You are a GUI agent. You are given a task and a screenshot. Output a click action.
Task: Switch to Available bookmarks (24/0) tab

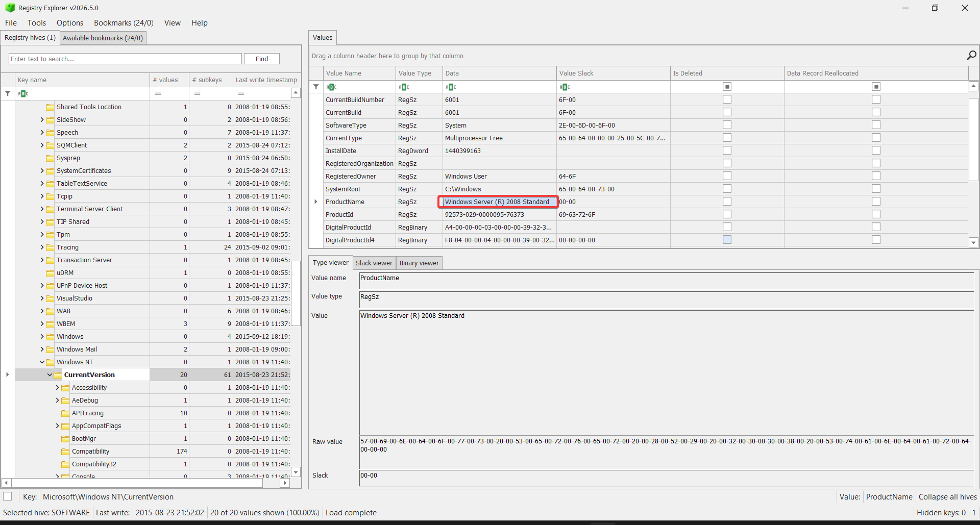click(x=103, y=38)
